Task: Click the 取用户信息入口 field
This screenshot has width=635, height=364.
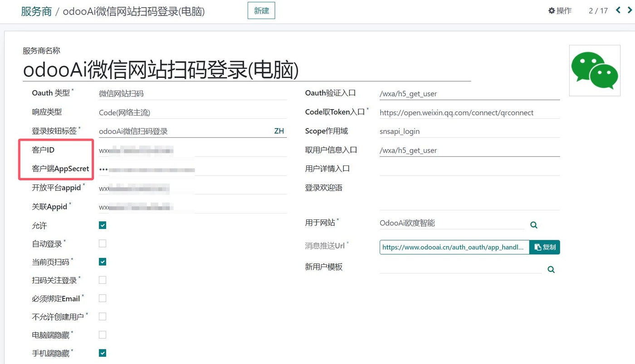Action: point(469,150)
